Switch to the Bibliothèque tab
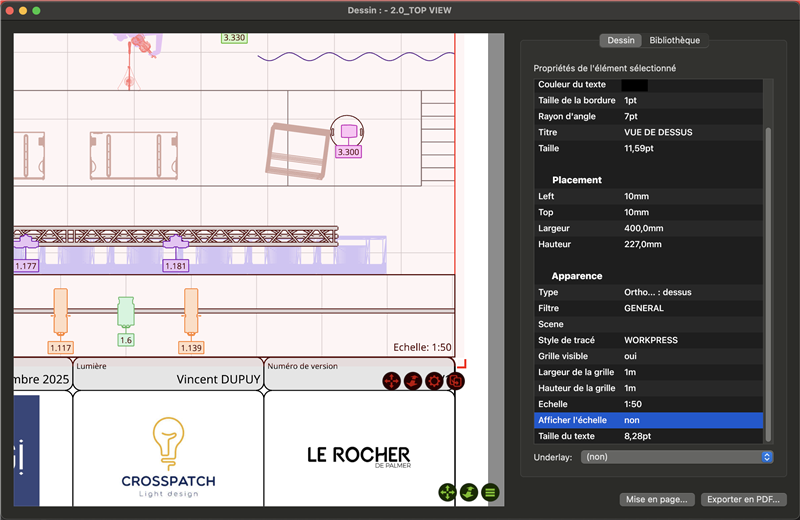The image size is (800, 520). [x=675, y=41]
